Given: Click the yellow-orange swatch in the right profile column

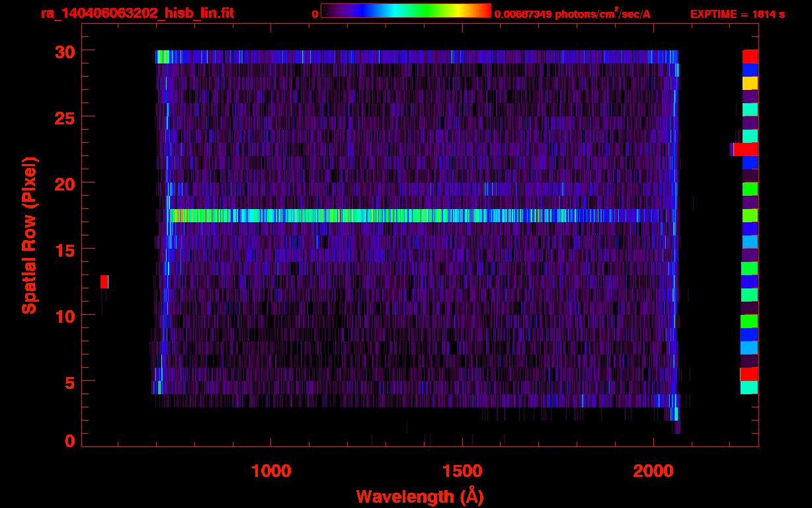Looking at the screenshot, I should click(x=750, y=83).
